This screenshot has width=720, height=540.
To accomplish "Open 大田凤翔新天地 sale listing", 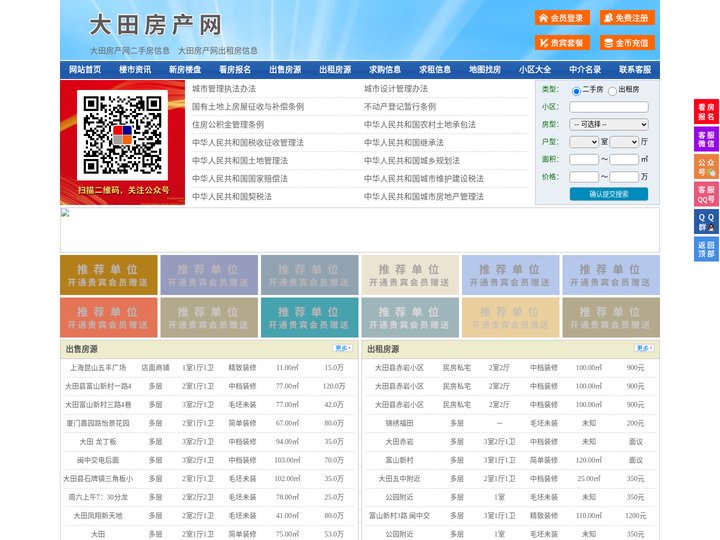I will (98, 516).
